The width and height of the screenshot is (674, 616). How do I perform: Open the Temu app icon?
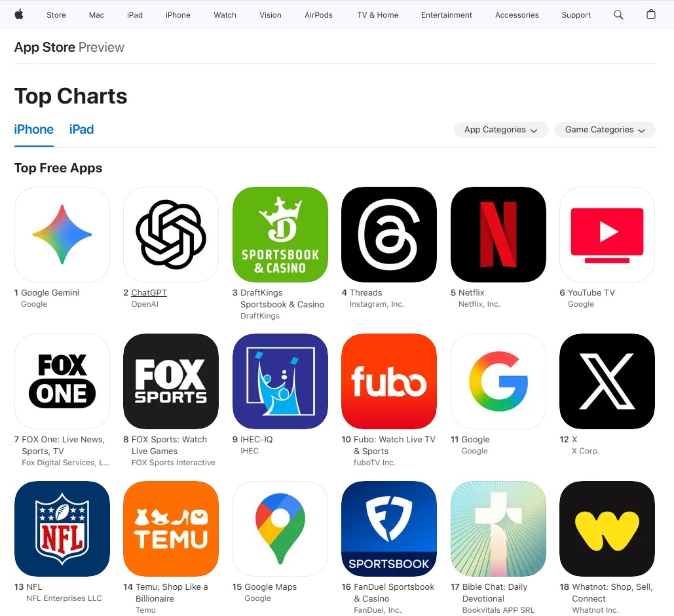(171, 529)
